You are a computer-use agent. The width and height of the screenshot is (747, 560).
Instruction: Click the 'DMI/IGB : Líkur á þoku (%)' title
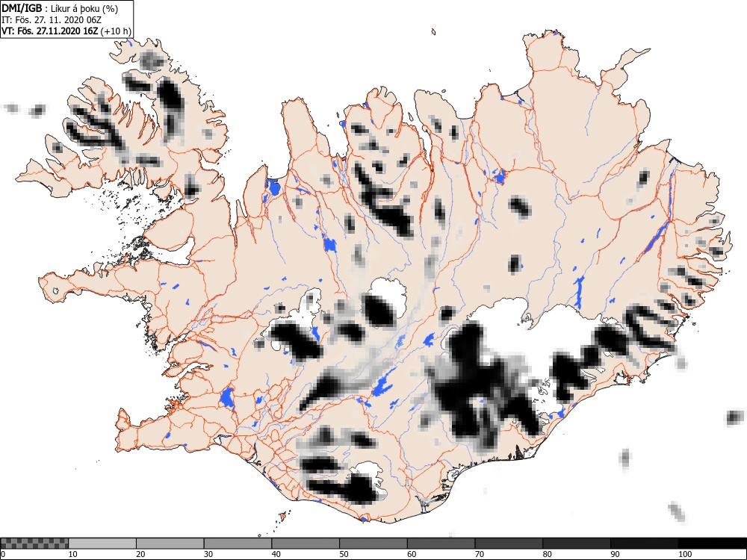(60, 8)
